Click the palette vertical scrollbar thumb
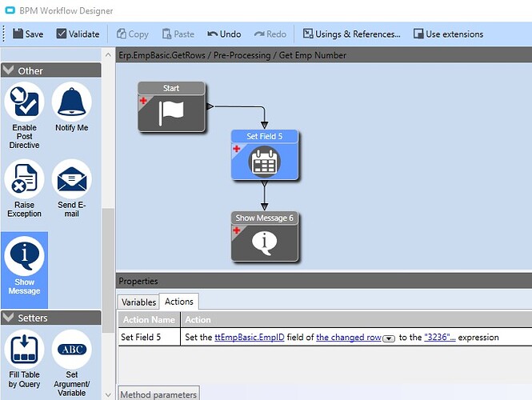Screen dimensions: 532x400 click(x=108, y=270)
